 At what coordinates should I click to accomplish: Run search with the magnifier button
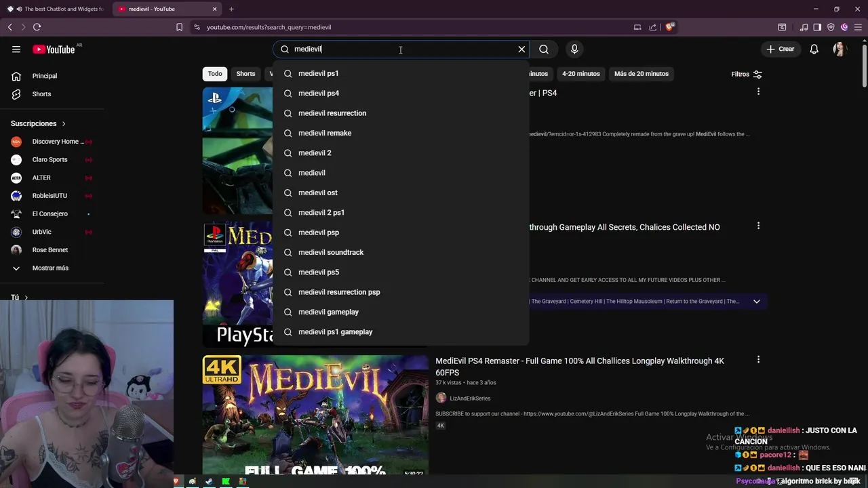pyautogui.click(x=544, y=49)
